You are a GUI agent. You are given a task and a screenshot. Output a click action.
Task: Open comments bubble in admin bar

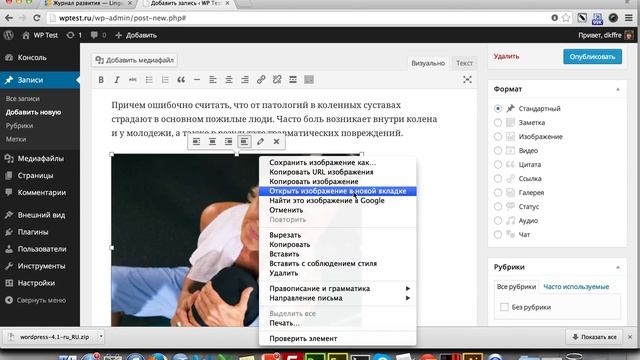click(x=98, y=35)
